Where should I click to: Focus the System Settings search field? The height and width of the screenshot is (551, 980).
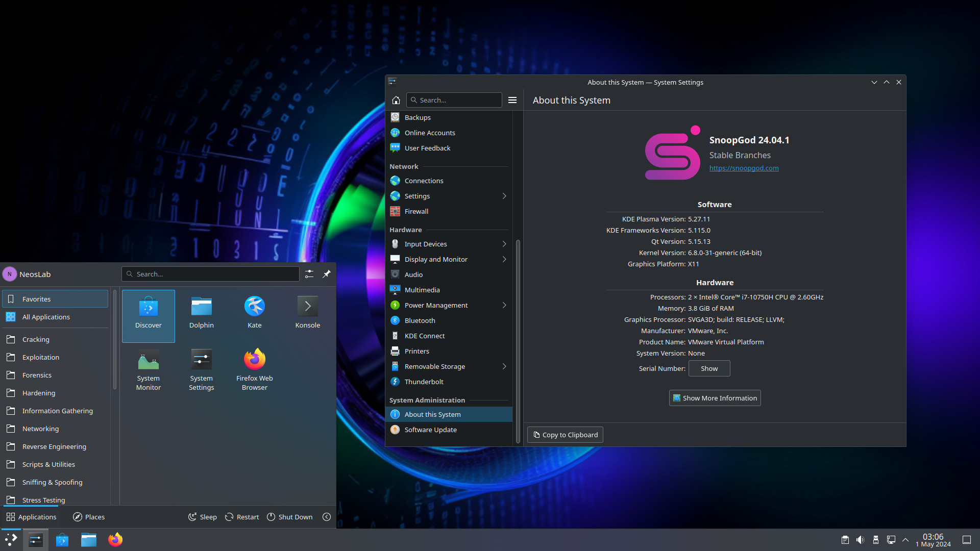point(454,100)
